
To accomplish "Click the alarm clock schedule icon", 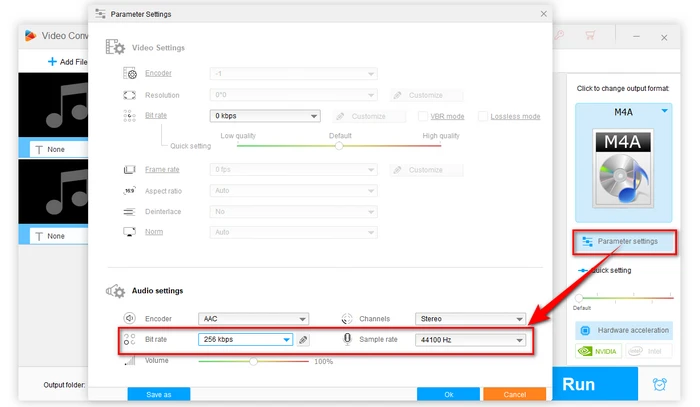I will [x=659, y=384].
